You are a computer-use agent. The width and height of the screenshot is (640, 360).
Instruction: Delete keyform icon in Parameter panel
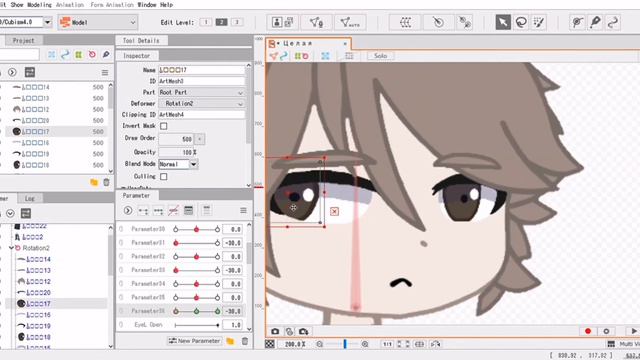tap(173, 211)
